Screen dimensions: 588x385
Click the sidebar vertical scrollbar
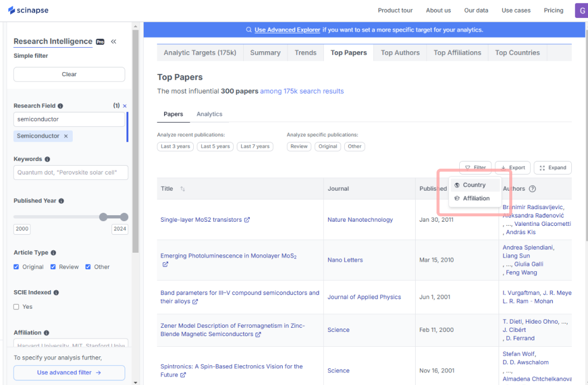(135, 141)
